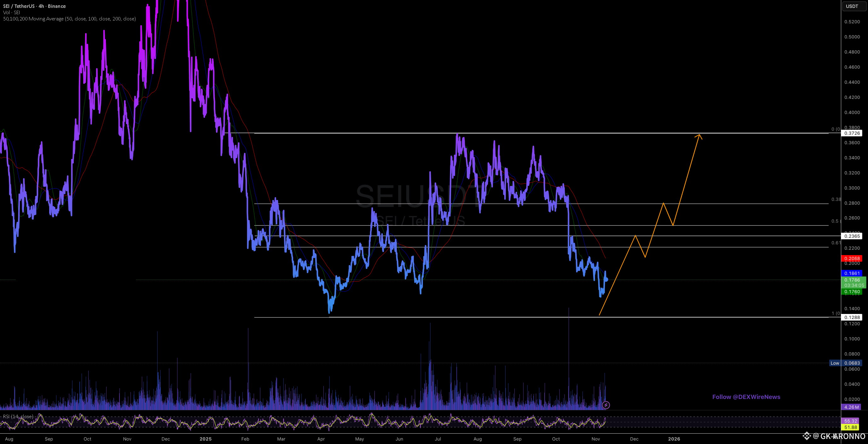Click the purple lightning bolt icon

point(605,405)
